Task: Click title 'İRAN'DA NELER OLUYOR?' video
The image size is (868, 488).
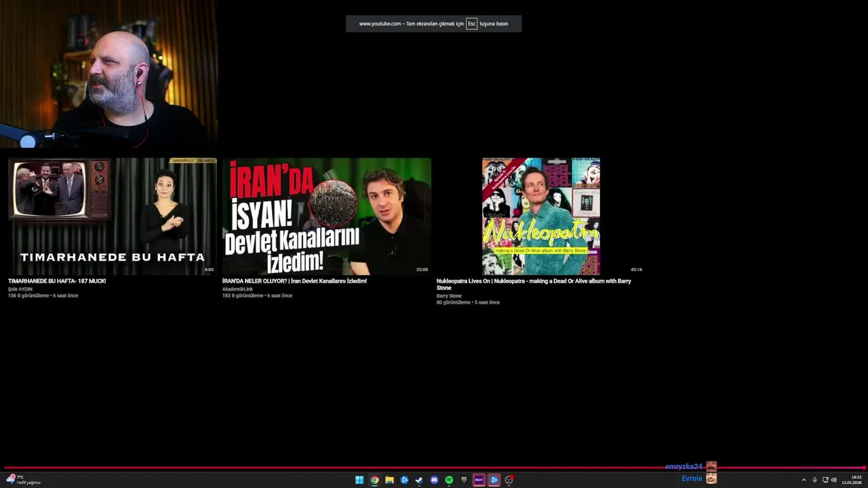Action: click(294, 281)
